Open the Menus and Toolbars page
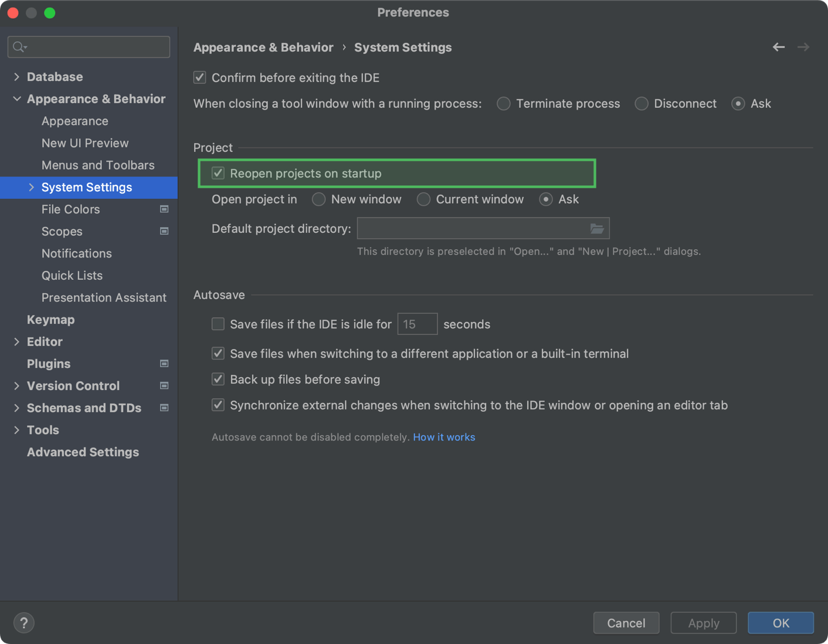Screen dimensions: 828x644 coord(98,165)
